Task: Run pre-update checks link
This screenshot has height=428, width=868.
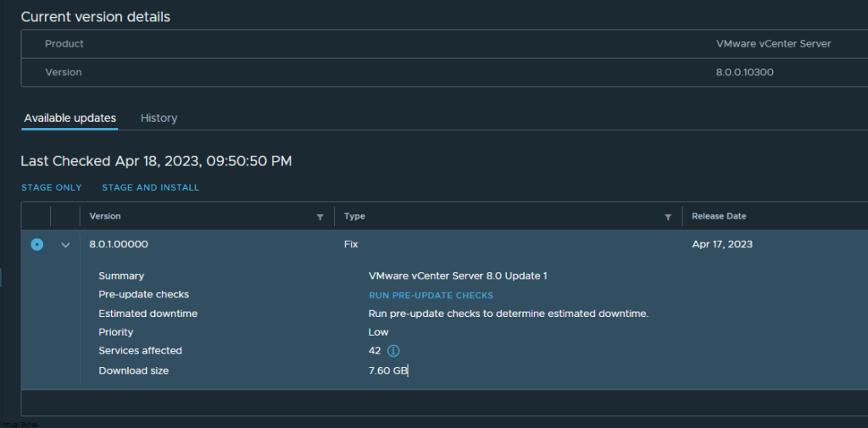Action: click(431, 296)
